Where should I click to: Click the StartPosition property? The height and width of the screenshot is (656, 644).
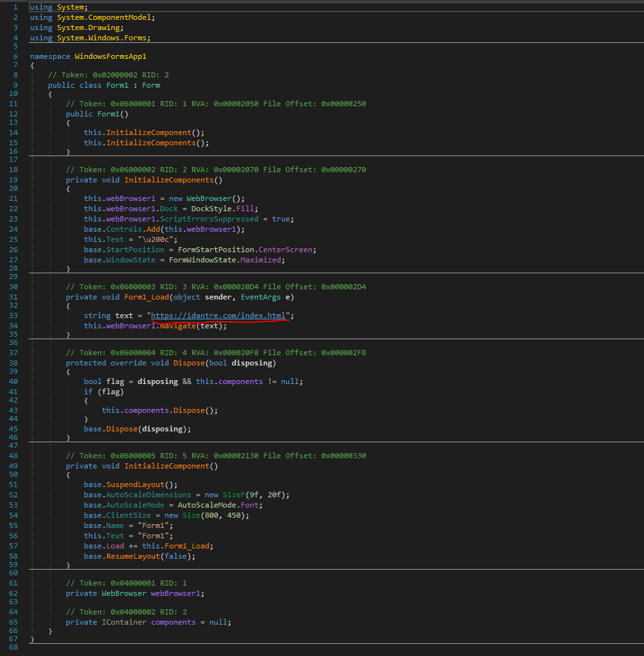(135, 250)
